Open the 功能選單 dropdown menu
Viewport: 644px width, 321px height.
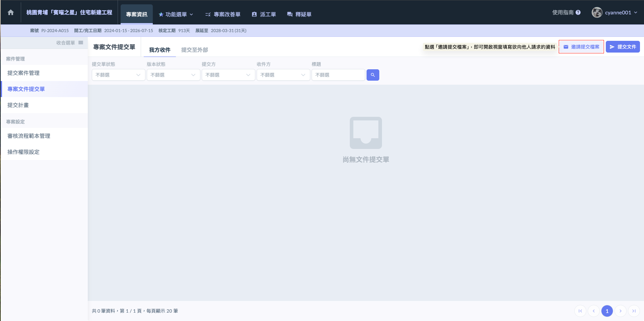tap(176, 14)
